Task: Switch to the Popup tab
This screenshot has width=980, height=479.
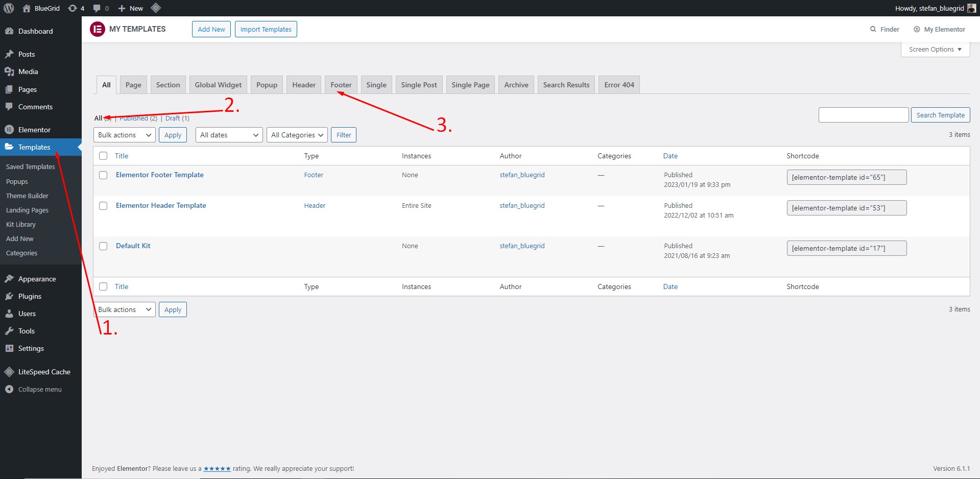Action: click(x=267, y=85)
